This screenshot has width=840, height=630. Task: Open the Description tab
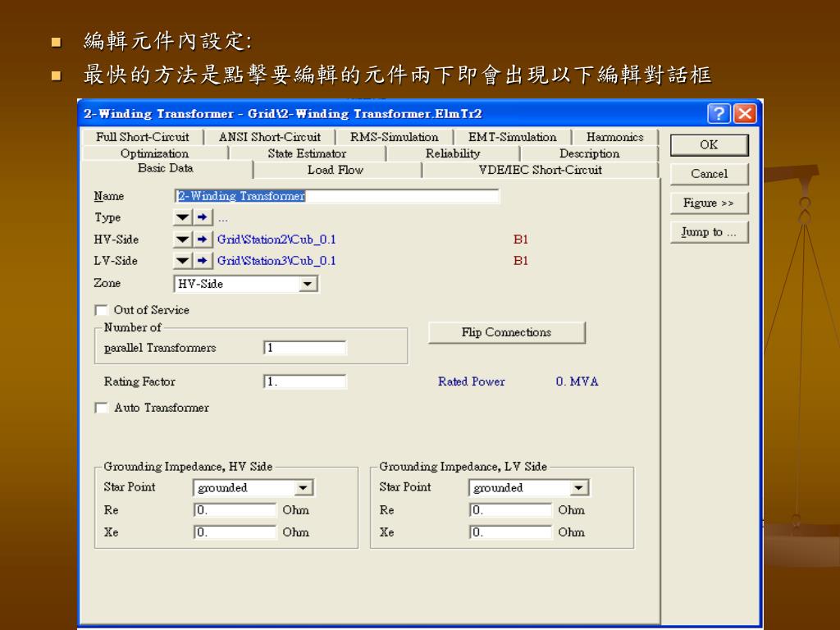click(x=589, y=153)
